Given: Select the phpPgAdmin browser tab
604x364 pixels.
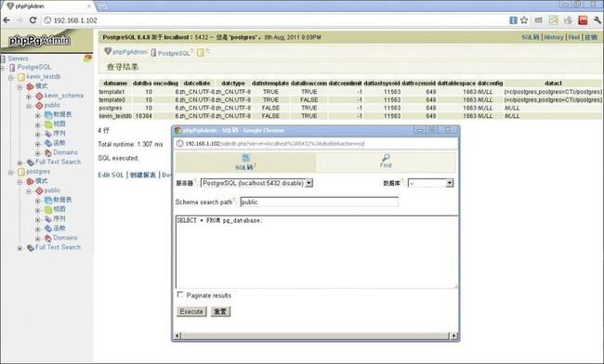Looking at the screenshot, I should (48, 6).
